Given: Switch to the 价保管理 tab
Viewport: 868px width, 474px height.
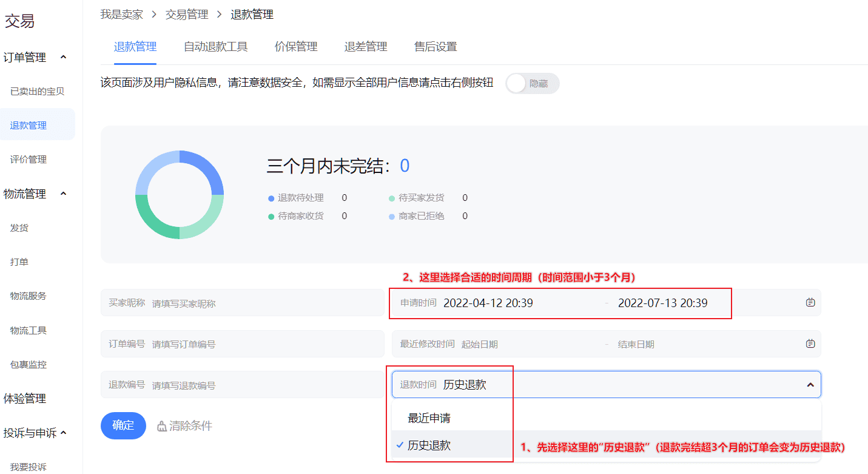Looking at the screenshot, I should [295, 46].
